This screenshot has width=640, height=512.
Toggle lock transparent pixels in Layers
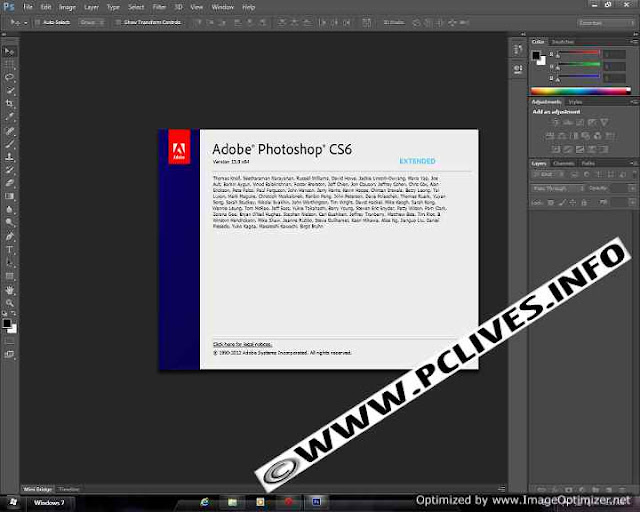[550, 203]
